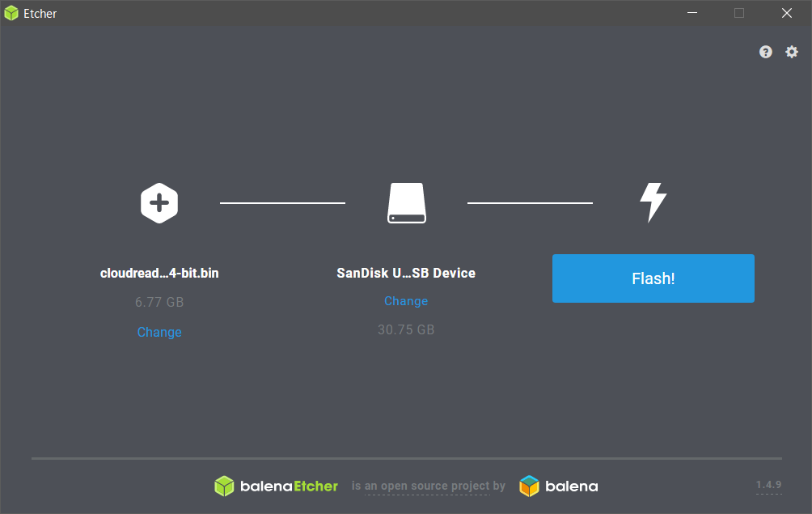Close the Etcher window

click(x=787, y=13)
